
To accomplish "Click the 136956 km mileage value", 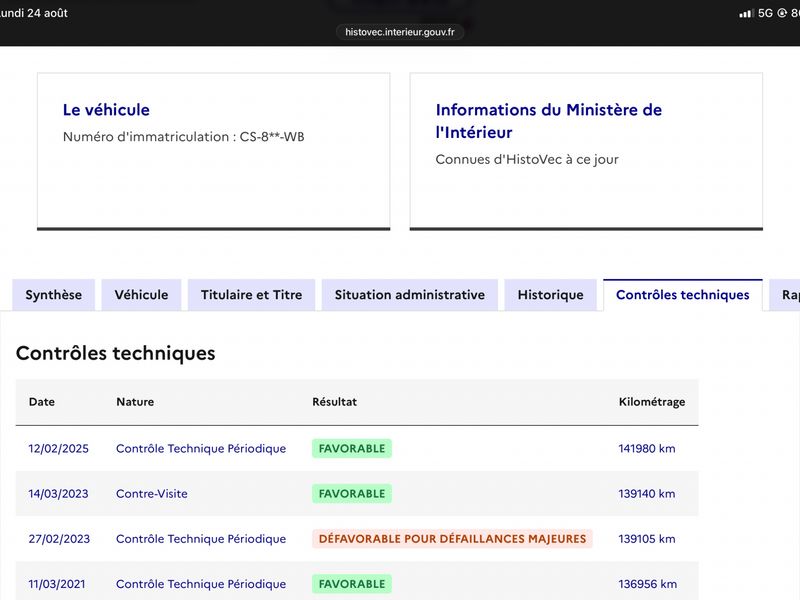I will [x=647, y=584].
